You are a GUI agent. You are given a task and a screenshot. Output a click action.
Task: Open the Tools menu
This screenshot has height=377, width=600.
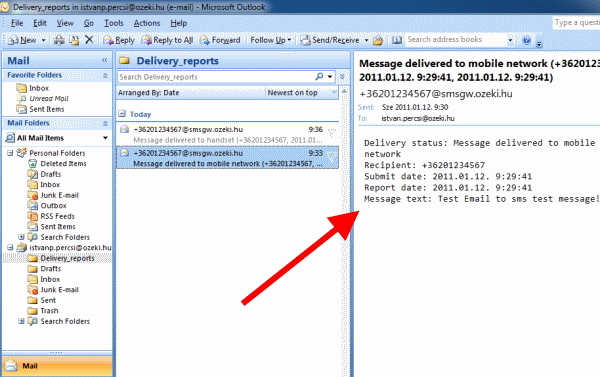(x=114, y=23)
